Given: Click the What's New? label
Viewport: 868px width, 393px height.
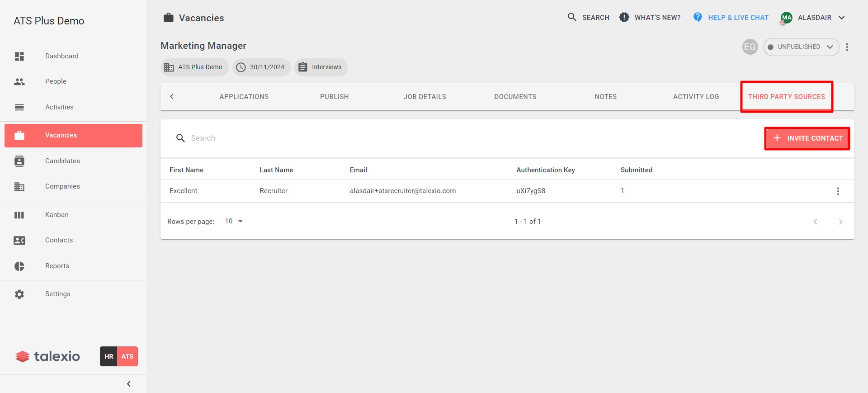Looking at the screenshot, I should pos(657,18).
